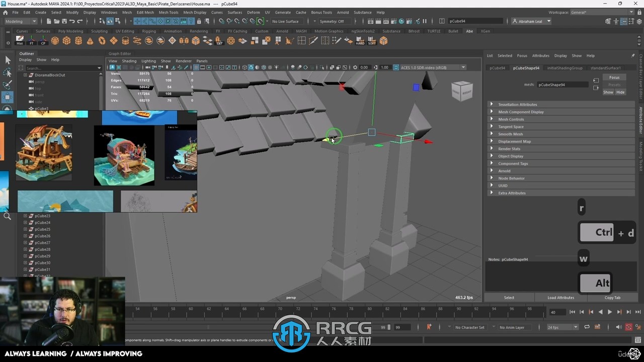644x362 pixels.
Task: Click the mesh name field pCubeShape94
Action: (562, 84)
